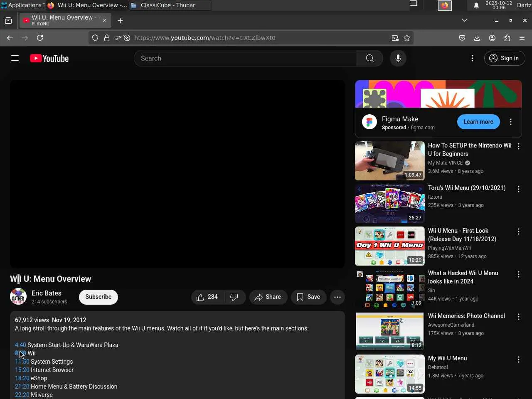This screenshot has width=532, height=399.
Task: Open the Toru's Wii Menu thumbnail
Action: tap(390, 204)
